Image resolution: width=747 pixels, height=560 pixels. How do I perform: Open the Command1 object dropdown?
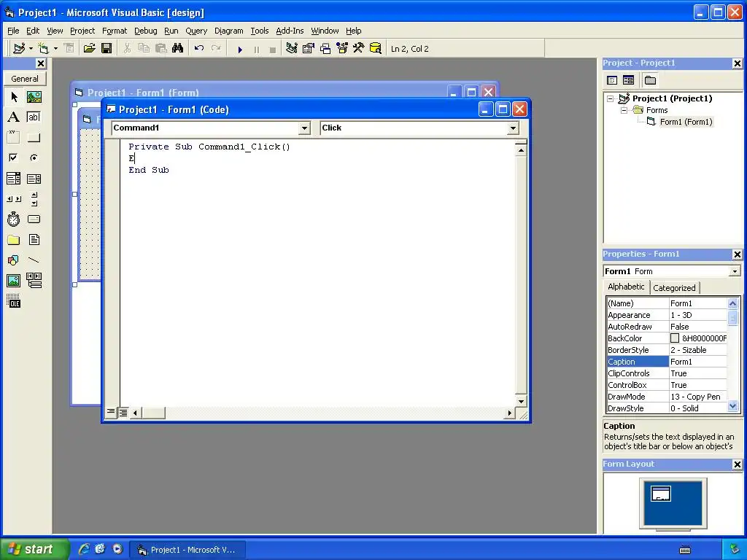[305, 128]
